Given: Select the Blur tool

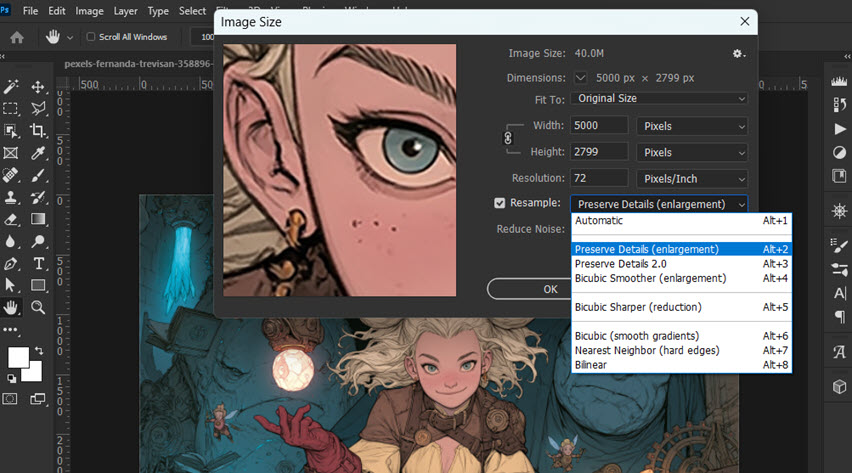Looking at the screenshot, I should click(x=11, y=241).
